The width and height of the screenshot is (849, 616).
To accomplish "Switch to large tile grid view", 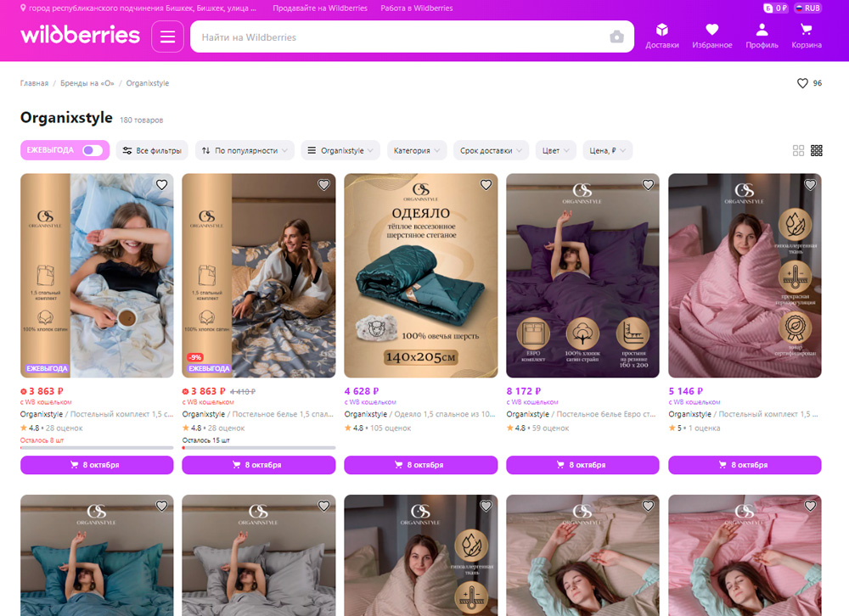I will (798, 150).
